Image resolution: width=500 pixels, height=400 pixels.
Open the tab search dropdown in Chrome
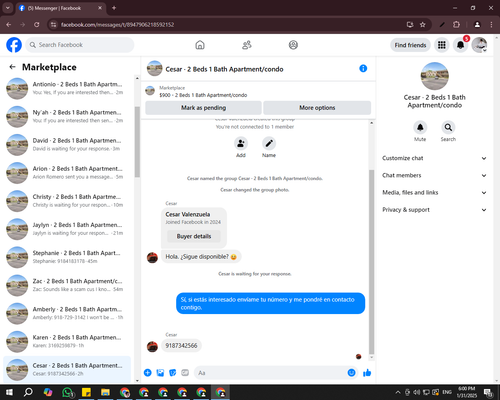pos(8,8)
